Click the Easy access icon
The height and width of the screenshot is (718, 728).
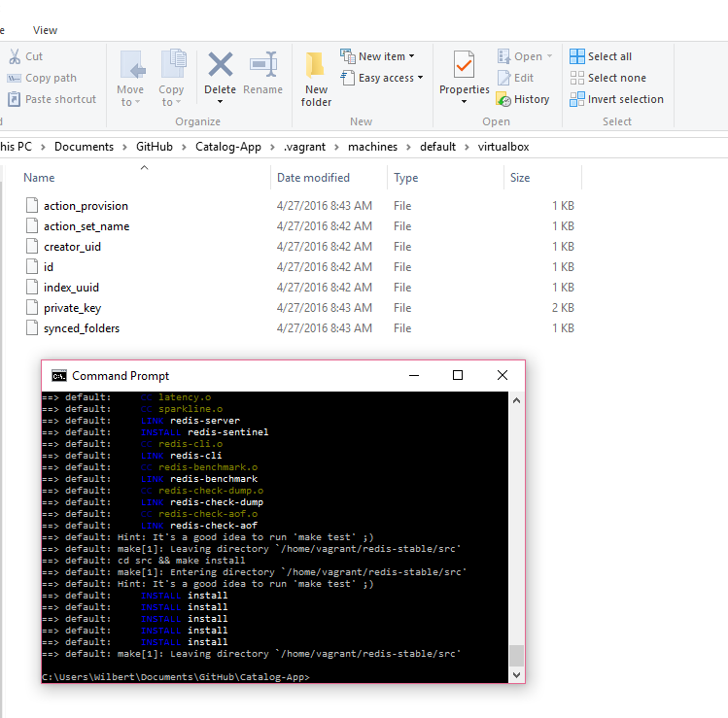(348, 78)
